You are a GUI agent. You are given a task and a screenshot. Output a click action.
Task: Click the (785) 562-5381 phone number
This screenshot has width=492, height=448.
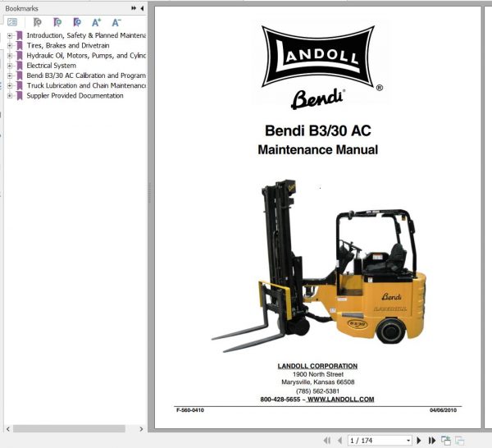[317, 391]
